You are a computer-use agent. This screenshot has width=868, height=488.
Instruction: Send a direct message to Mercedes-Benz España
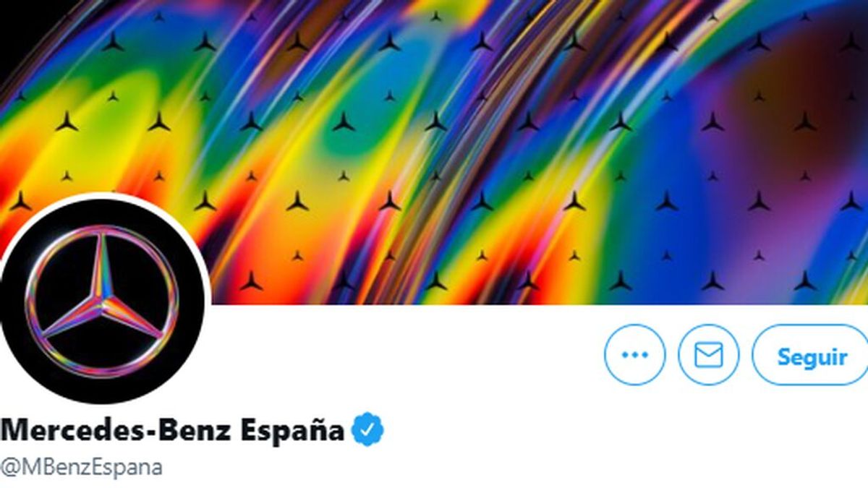[709, 355]
